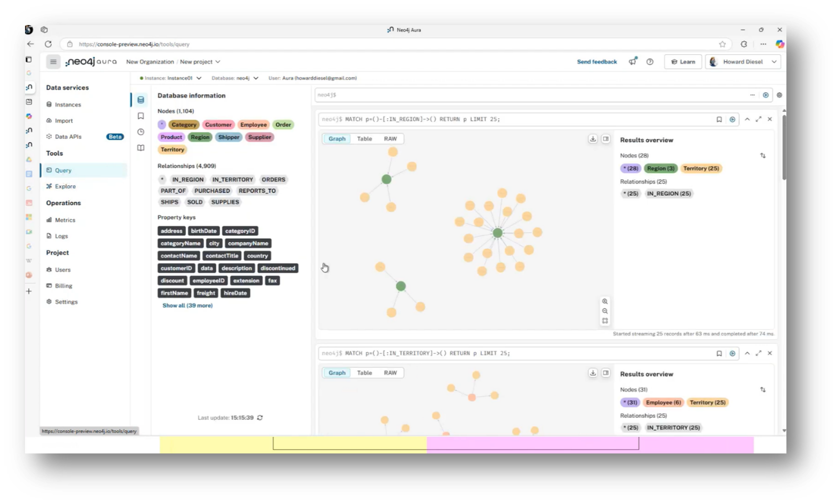Click the Territory (25) chip in results overview
This screenshot has width=837, height=504.
701,169
